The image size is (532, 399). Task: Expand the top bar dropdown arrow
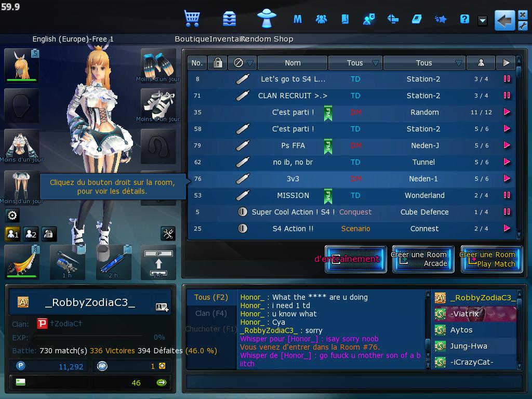pyautogui.click(x=483, y=20)
